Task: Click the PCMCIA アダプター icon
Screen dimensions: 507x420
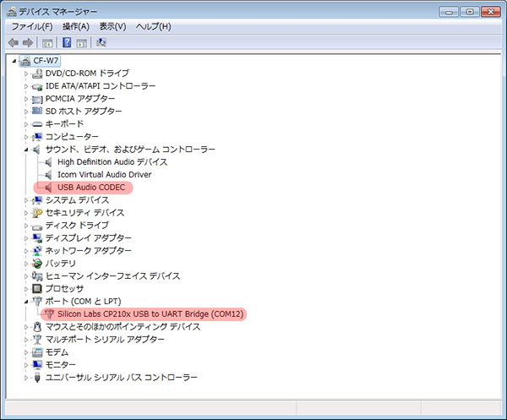Action: click(37, 99)
